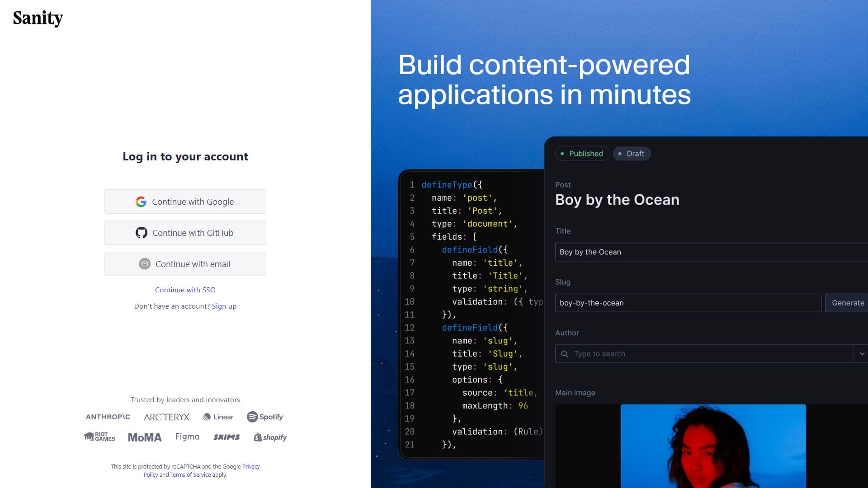This screenshot has height=488, width=868.
Task: Click the Slug field boy-by-the-ocean
Action: pyautogui.click(x=688, y=303)
